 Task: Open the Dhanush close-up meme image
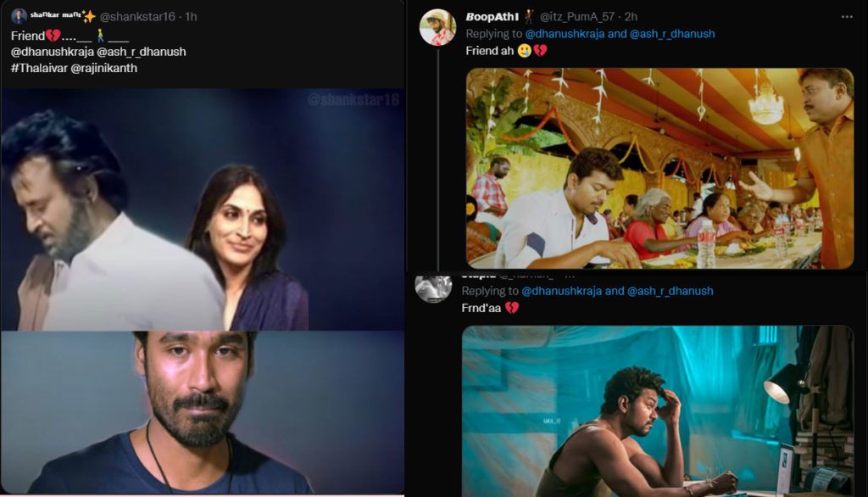pos(203,407)
